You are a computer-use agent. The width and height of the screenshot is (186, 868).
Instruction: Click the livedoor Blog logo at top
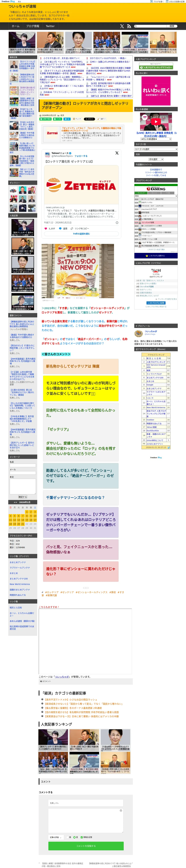8,1
